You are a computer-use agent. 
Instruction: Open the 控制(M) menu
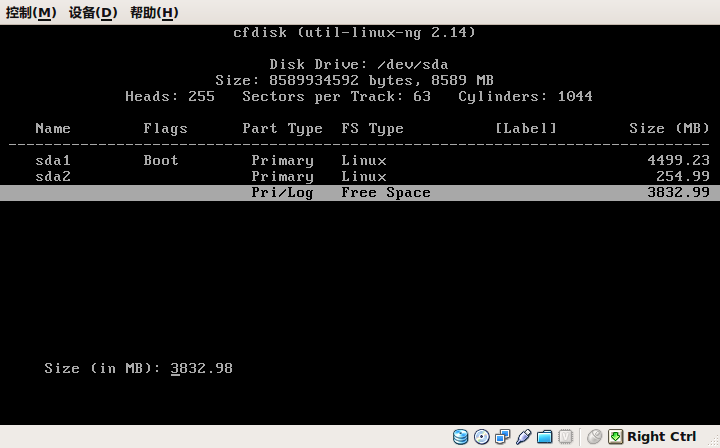point(31,12)
